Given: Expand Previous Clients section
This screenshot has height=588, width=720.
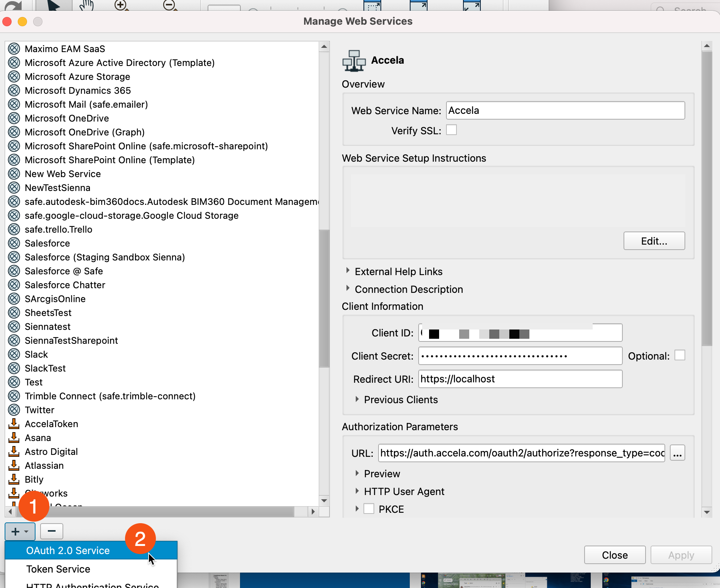Looking at the screenshot, I should (x=357, y=399).
